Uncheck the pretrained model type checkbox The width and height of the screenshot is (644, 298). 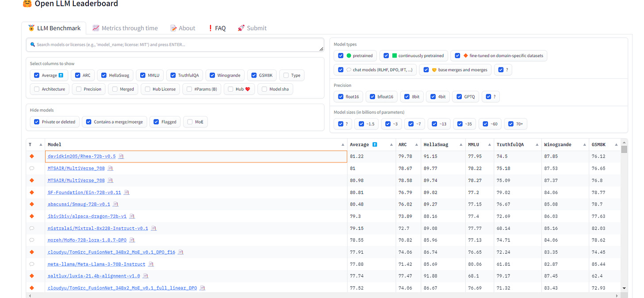coord(341,56)
